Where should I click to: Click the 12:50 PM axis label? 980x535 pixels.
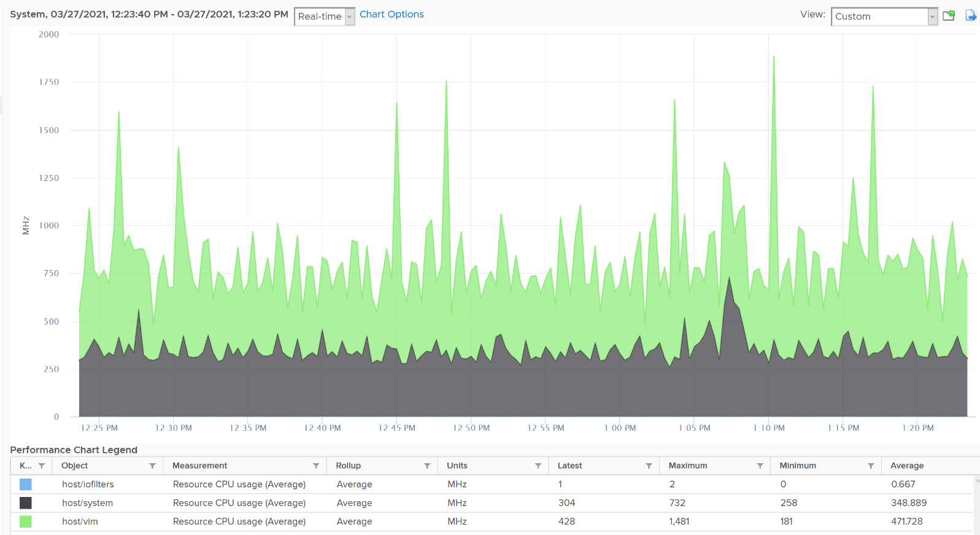coord(471,428)
